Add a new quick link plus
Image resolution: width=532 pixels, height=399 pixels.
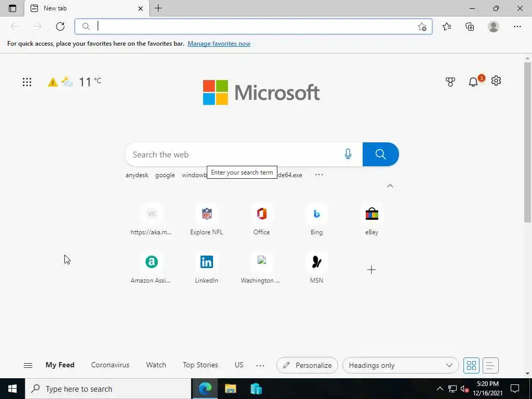click(371, 270)
